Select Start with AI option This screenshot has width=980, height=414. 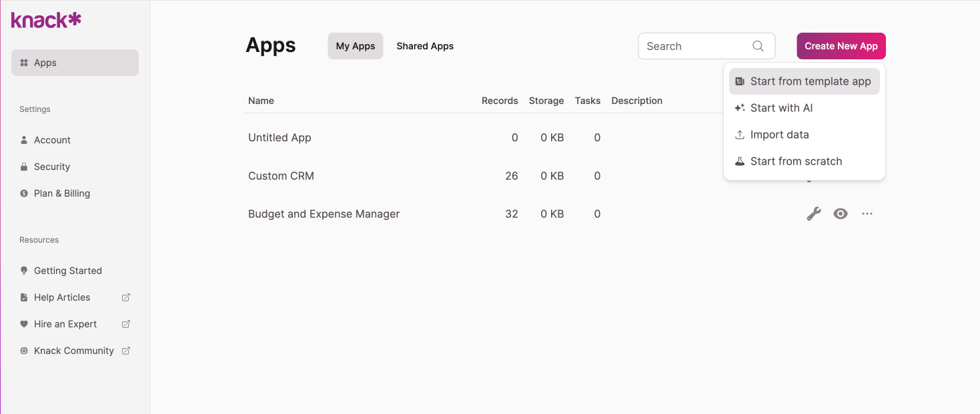(x=781, y=108)
